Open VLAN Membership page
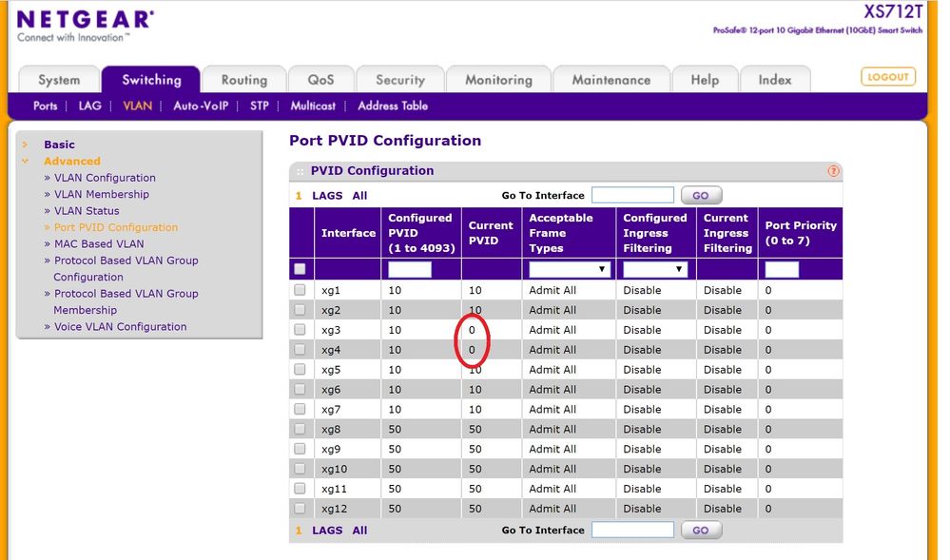Screen dimensions: 950x560 click(x=102, y=194)
